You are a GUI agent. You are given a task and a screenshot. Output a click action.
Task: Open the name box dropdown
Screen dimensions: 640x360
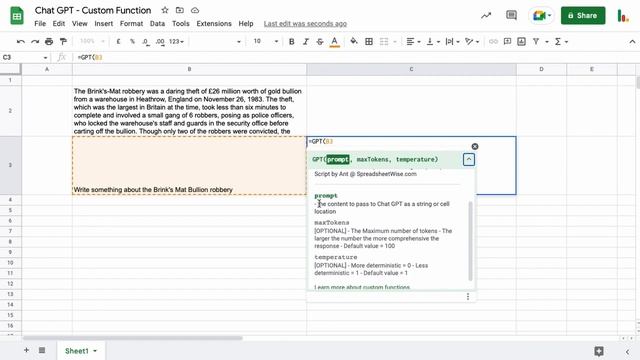tap(45, 58)
